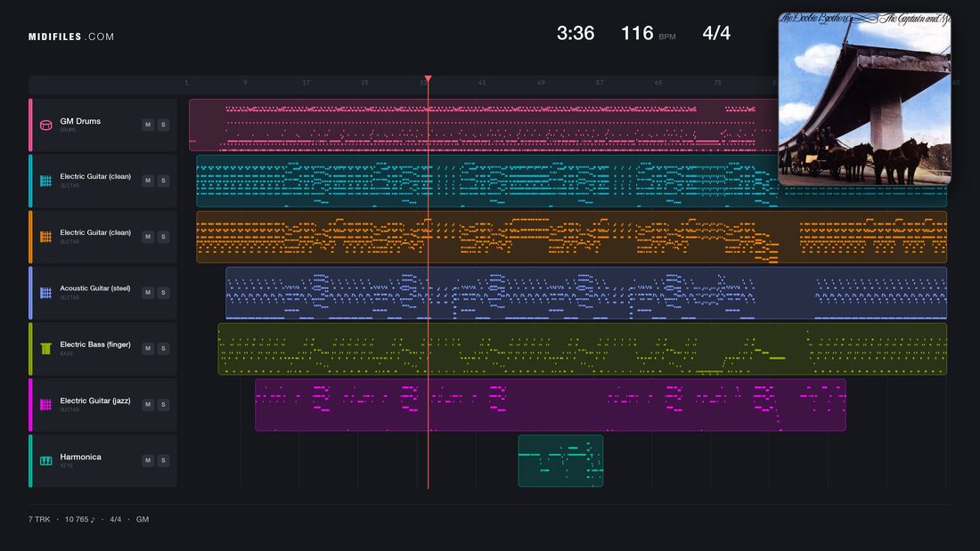Mute the Harmonica track
This screenshot has width=980, height=551.
click(x=148, y=460)
